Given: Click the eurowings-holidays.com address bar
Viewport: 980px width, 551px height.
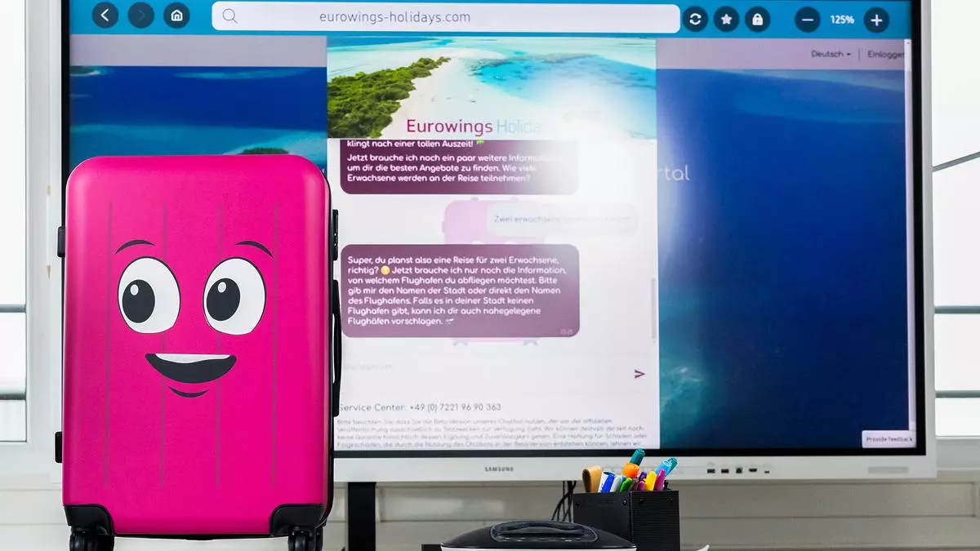Looking at the screenshot, I should (445, 17).
